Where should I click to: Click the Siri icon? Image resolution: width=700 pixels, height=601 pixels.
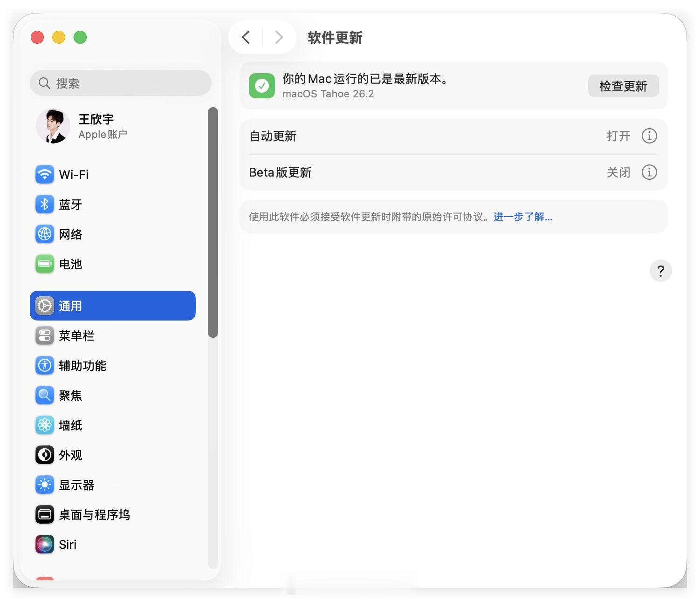click(x=45, y=544)
